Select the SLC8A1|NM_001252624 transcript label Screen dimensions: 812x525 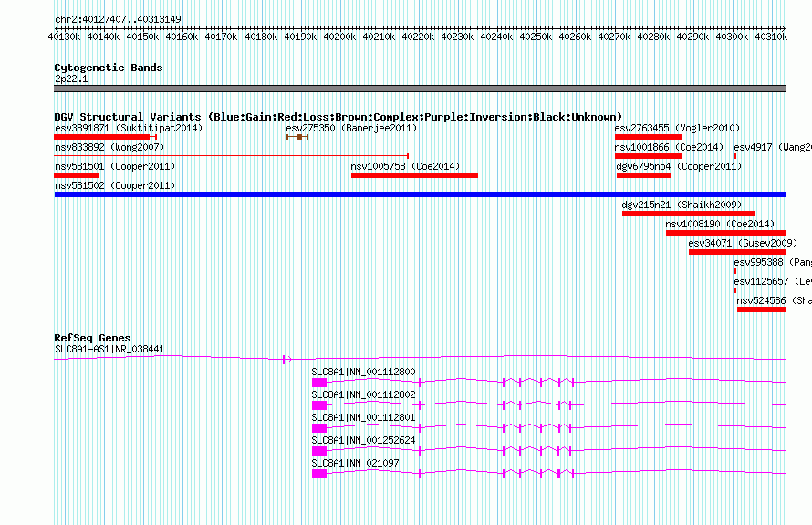363,440
